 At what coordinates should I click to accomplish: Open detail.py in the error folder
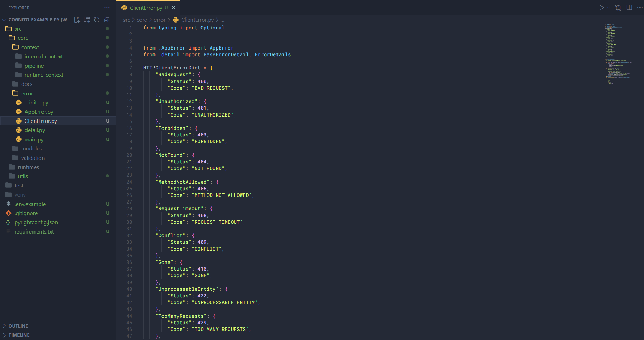coord(35,130)
